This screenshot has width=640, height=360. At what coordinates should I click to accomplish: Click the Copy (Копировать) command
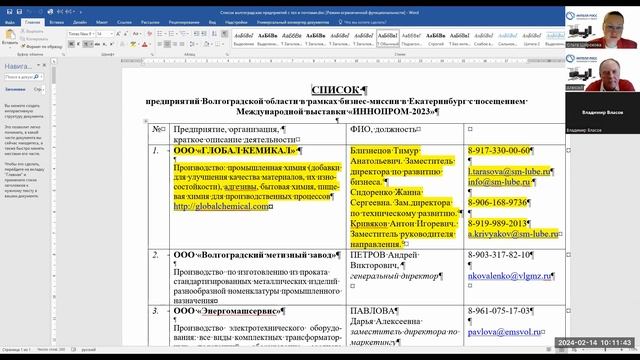coord(34,39)
